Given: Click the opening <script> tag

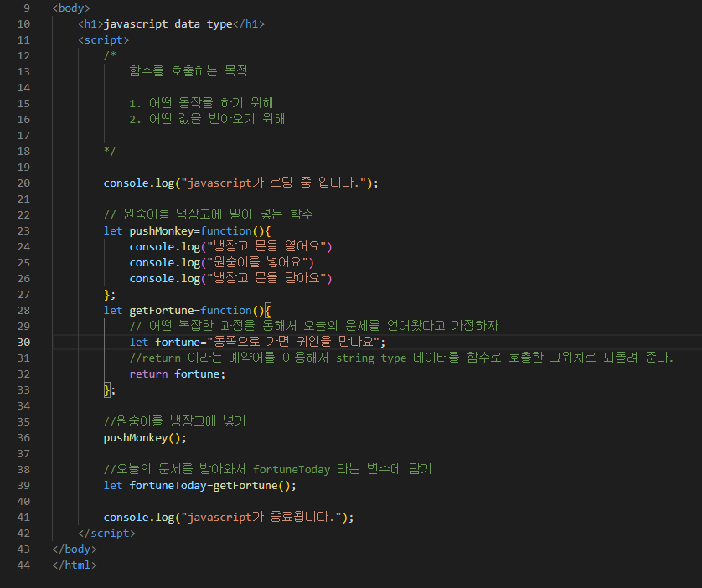Looking at the screenshot, I should pos(103,40).
